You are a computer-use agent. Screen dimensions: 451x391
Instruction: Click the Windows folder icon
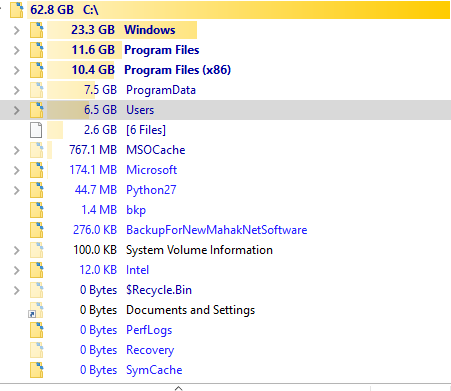37,30
